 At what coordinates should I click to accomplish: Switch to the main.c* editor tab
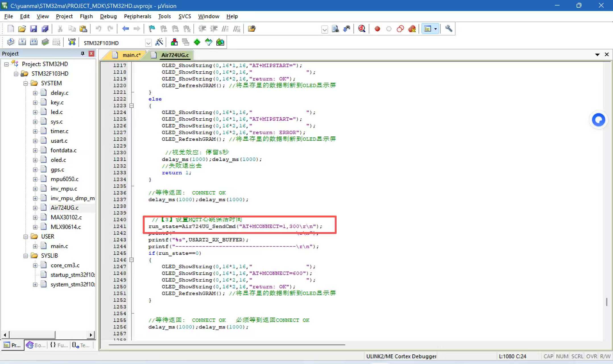(131, 55)
